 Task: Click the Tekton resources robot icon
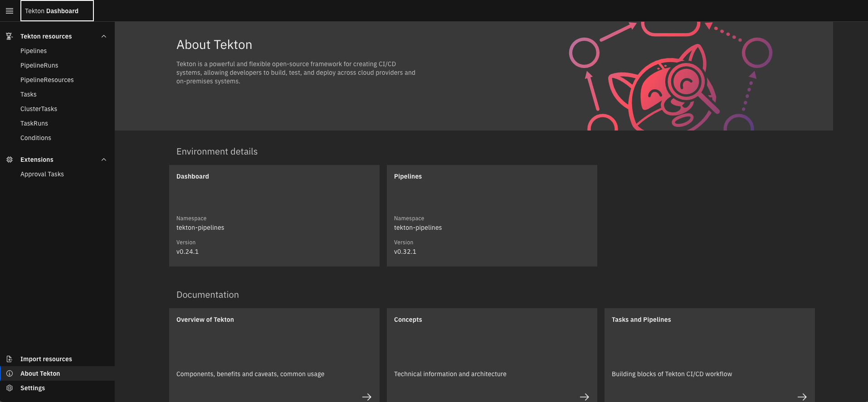click(10, 36)
